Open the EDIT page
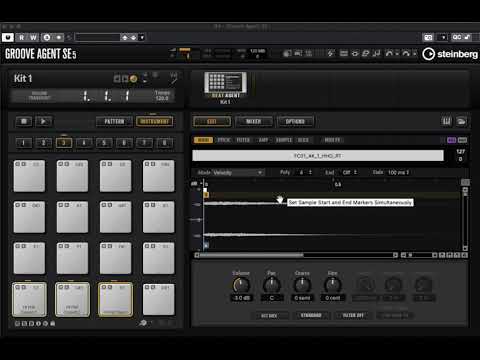 [x=212, y=122]
